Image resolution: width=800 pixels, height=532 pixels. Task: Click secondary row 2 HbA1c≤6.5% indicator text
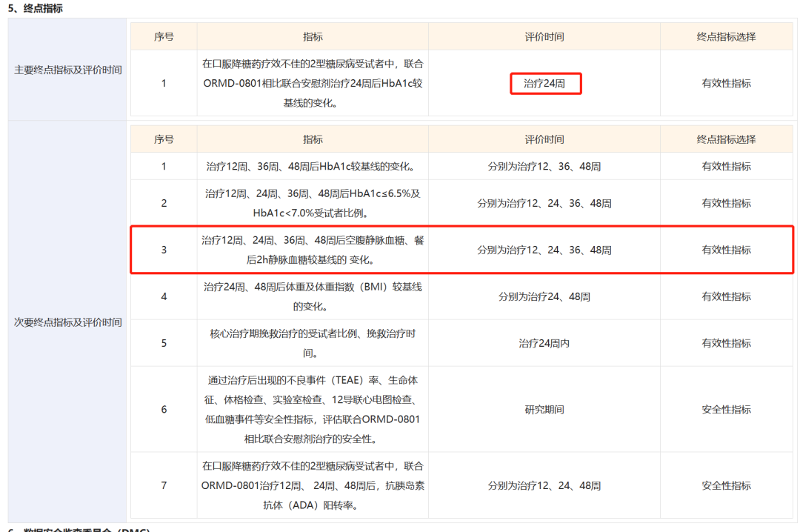pyautogui.click(x=313, y=203)
